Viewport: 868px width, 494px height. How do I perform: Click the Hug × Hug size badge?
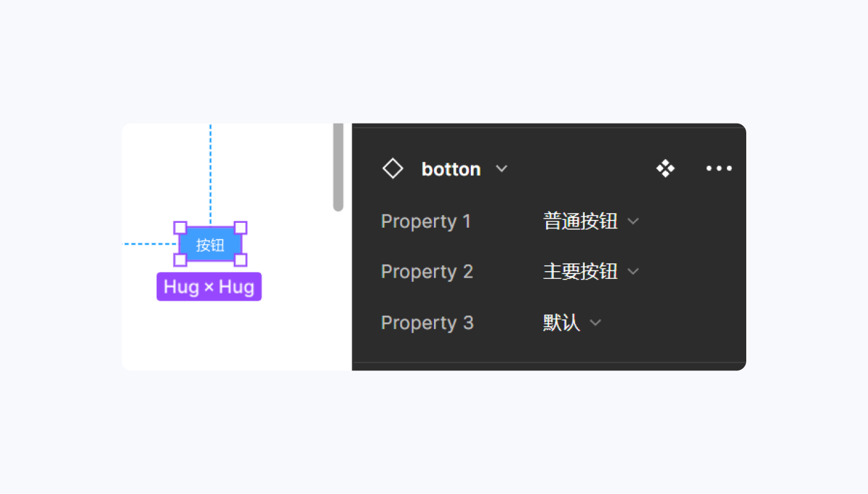[209, 287]
